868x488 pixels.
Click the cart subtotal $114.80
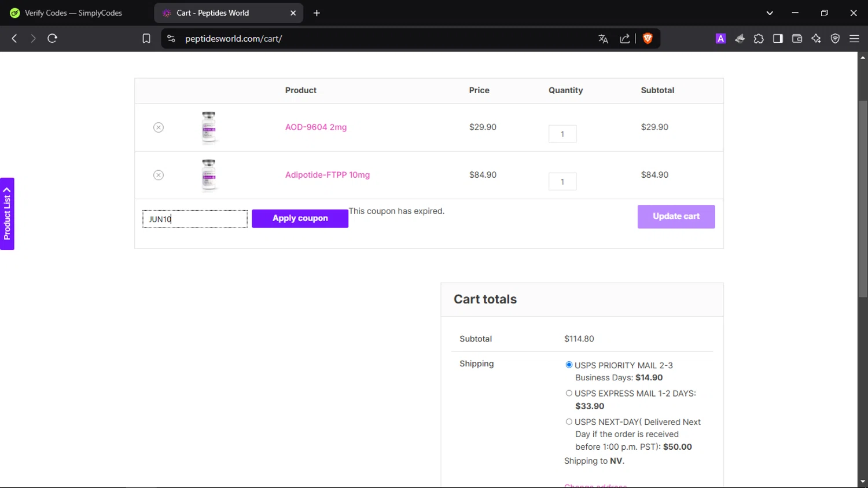(x=579, y=339)
